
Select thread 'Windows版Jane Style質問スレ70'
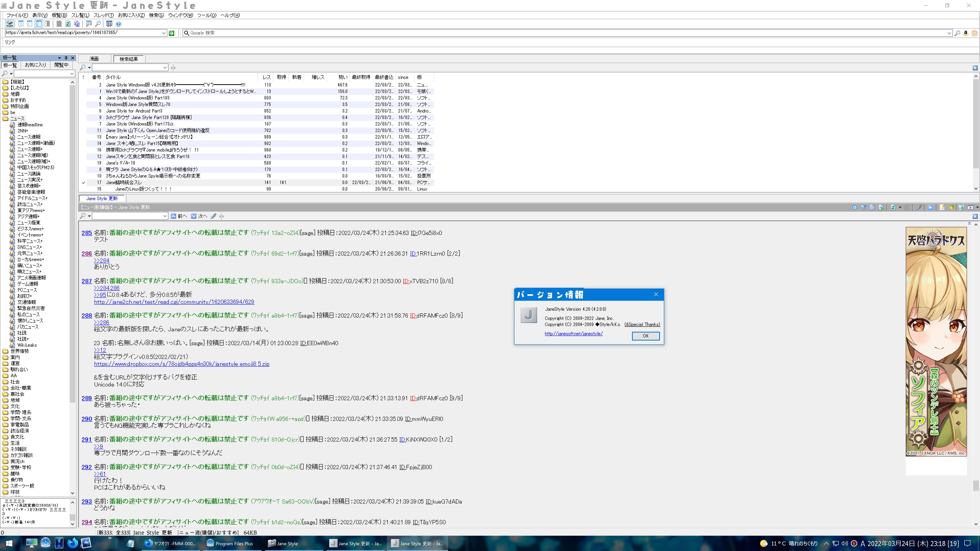click(138, 105)
